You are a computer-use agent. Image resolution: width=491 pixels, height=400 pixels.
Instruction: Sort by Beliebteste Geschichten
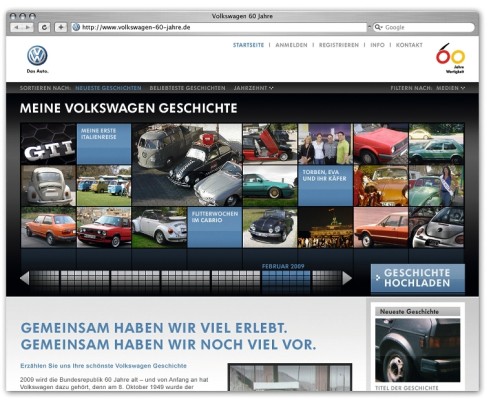[187, 88]
